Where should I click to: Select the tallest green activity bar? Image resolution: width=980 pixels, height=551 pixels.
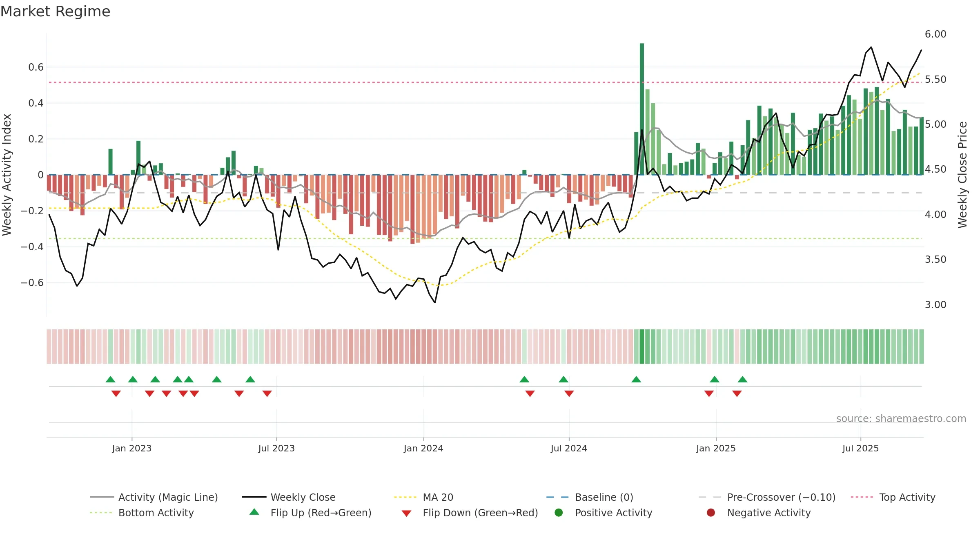[x=642, y=109]
